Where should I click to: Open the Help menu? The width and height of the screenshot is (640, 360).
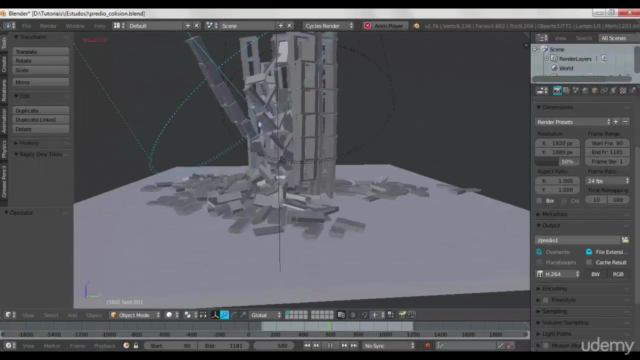[100, 26]
